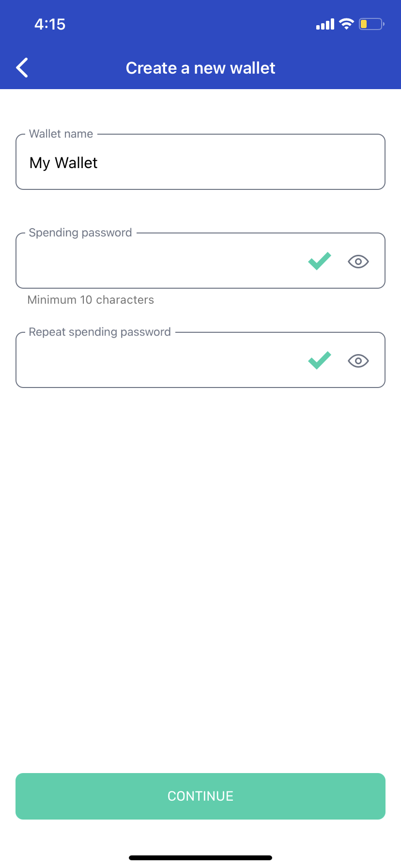Click the "Wallet name" field label

[x=61, y=134]
